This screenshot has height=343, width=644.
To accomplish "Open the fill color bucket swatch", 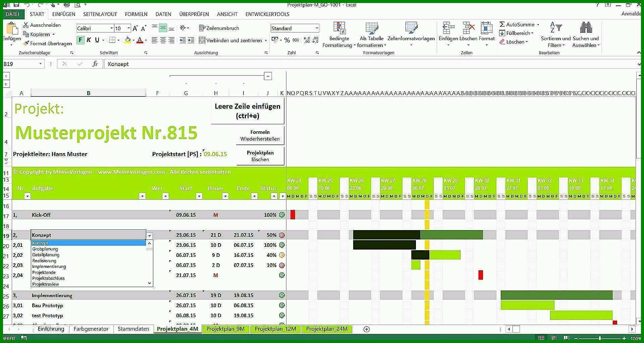I will (127, 40).
